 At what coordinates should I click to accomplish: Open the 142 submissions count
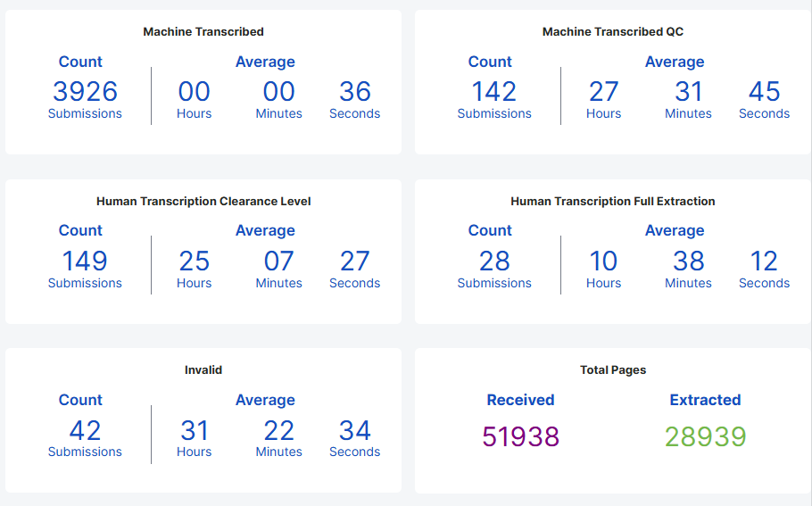coord(494,92)
